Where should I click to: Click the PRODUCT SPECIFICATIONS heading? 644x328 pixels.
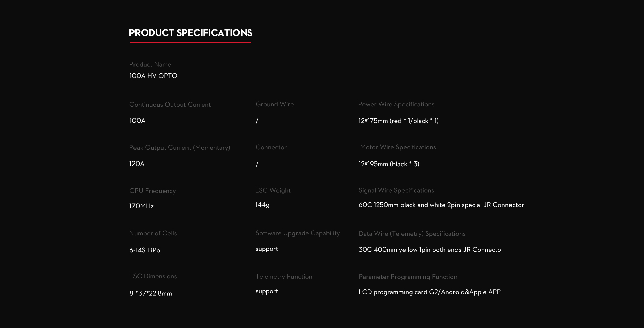191,33
